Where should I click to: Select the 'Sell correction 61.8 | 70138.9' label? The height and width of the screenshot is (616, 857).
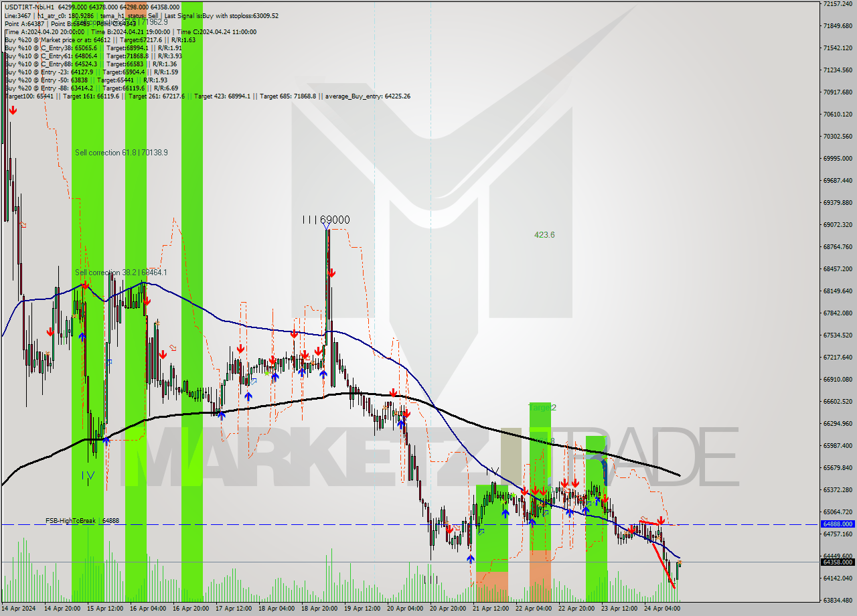(x=121, y=153)
